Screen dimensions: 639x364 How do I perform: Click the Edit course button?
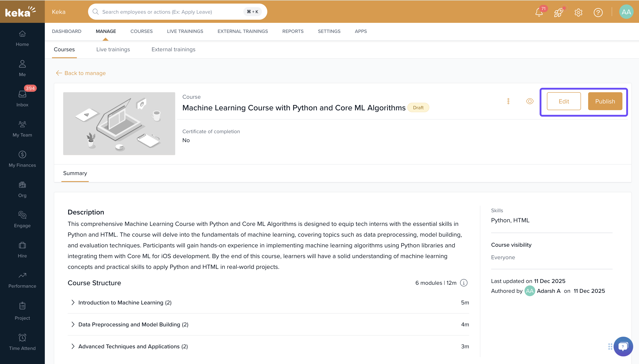pyautogui.click(x=564, y=101)
